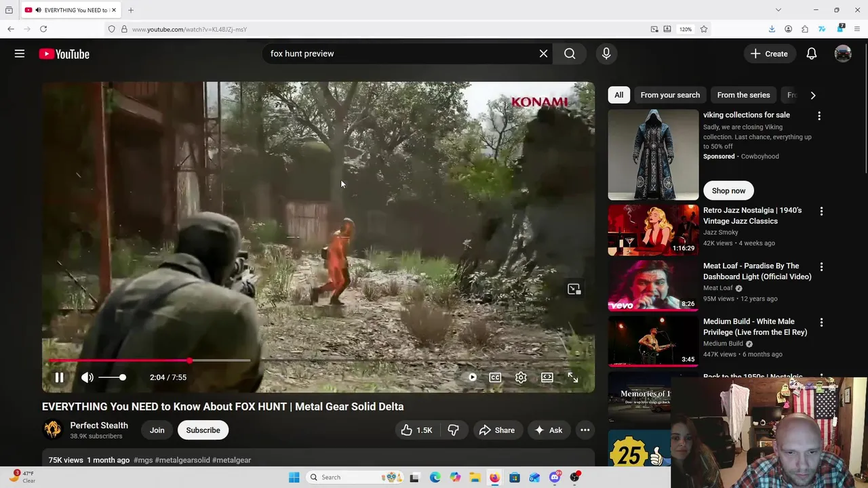Viewport: 868px width, 488px height.
Task: Enter full screen mode
Action: tap(573, 378)
